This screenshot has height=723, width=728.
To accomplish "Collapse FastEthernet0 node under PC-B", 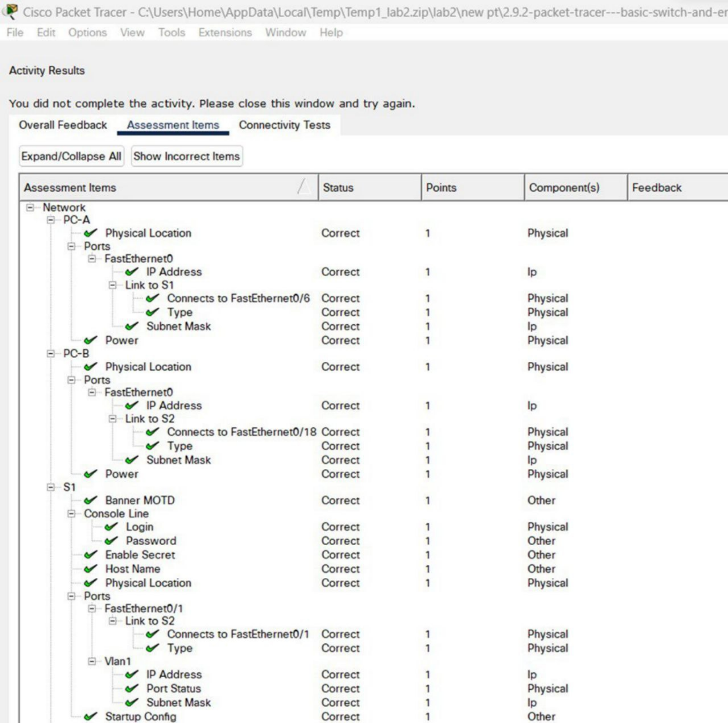I will pyautogui.click(x=92, y=393).
